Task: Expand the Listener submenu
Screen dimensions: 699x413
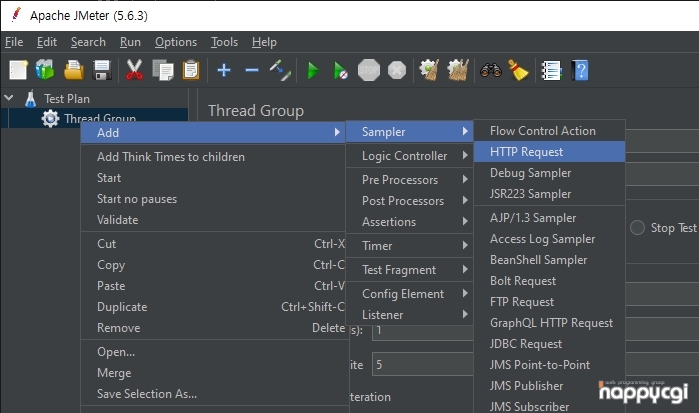Action: (x=409, y=315)
